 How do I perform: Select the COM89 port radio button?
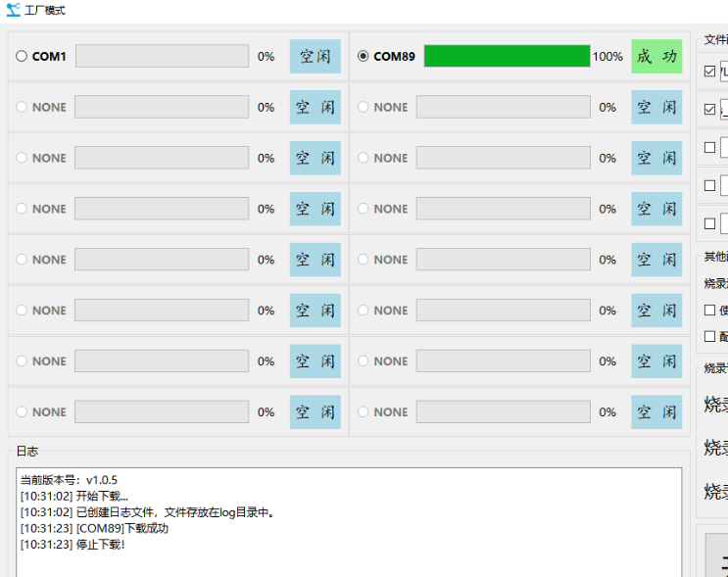364,57
